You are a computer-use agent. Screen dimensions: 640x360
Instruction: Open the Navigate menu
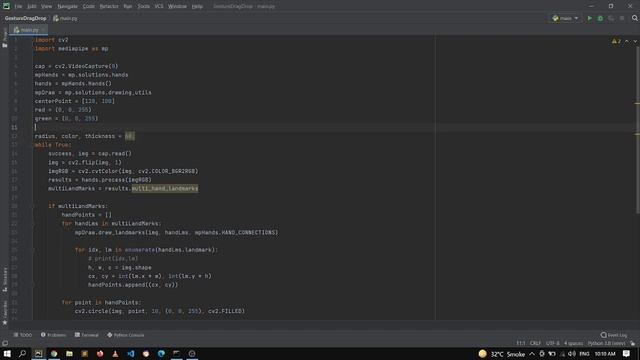[x=67, y=6]
